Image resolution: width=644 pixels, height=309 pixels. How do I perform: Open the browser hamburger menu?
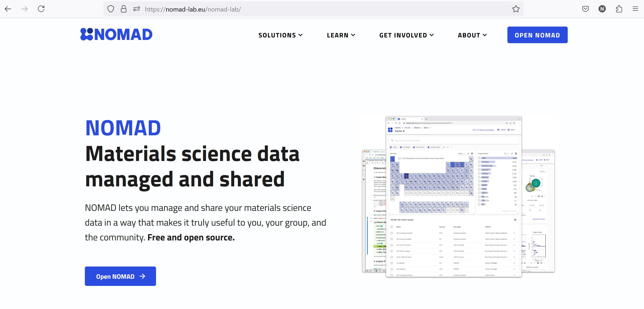pyautogui.click(x=635, y=9)
